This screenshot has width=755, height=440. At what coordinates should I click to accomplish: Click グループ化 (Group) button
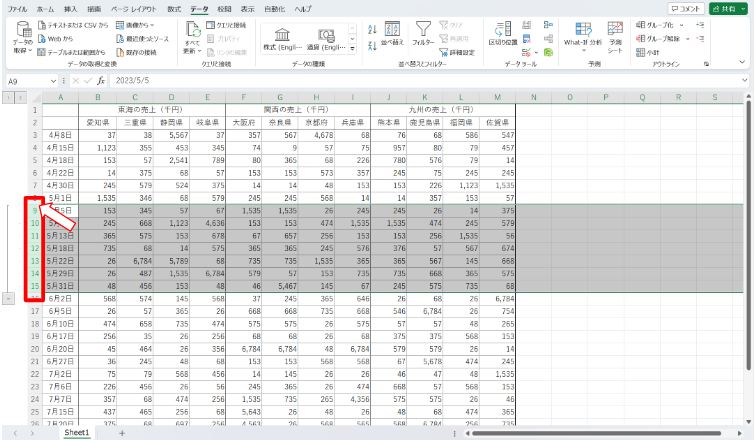pos(655,25)
